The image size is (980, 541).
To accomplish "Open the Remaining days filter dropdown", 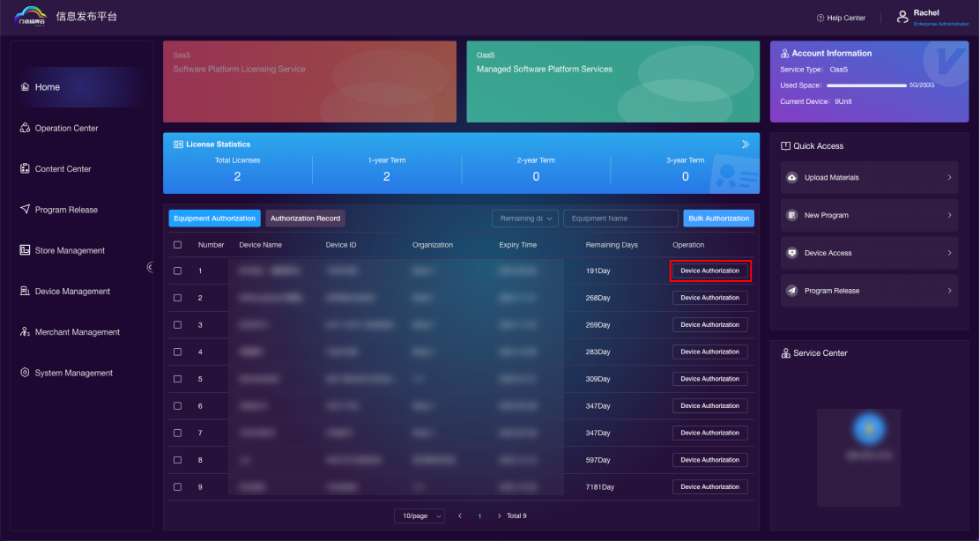I will tap(525, 219).
